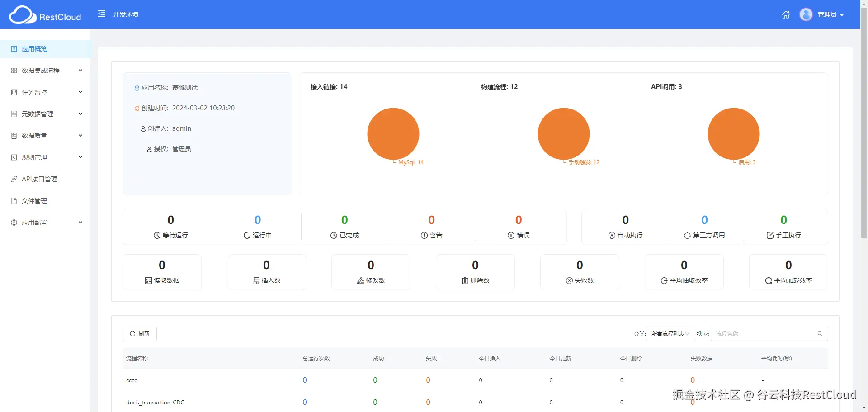Click the 删除数 trash icon
Viewport: 868px width, 412px height.
(x=465, y=280)
